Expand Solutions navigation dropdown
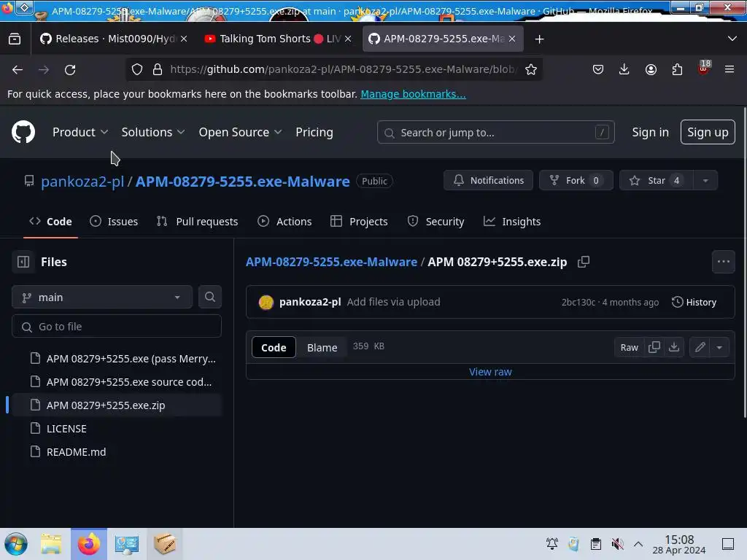 point(152,132)
